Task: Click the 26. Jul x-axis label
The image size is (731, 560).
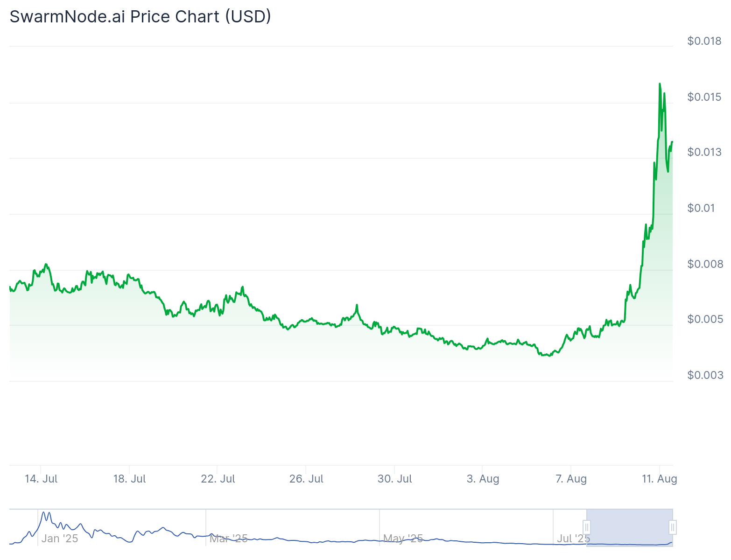Action: [306, 479]
